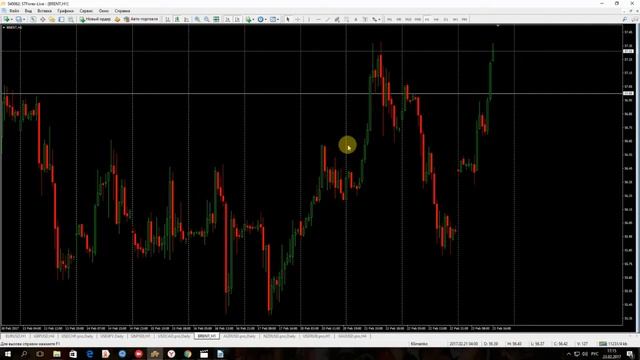Open the Файл menu
The width and height of the screenshot is (640, 360).
(14, 11)
